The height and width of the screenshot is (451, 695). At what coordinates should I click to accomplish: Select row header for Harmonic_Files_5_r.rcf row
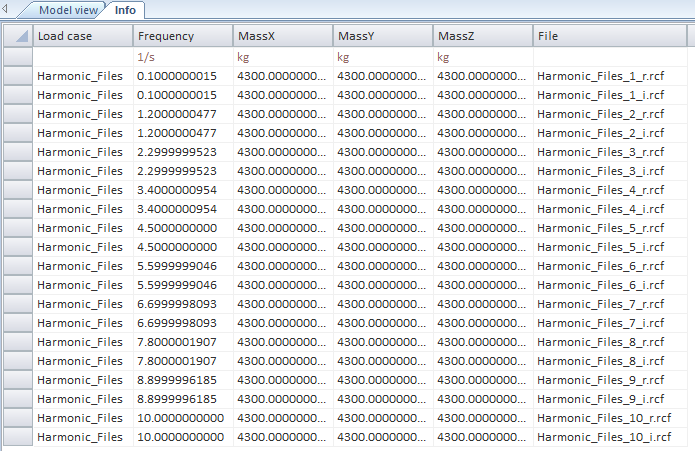(x=17, y=227)
